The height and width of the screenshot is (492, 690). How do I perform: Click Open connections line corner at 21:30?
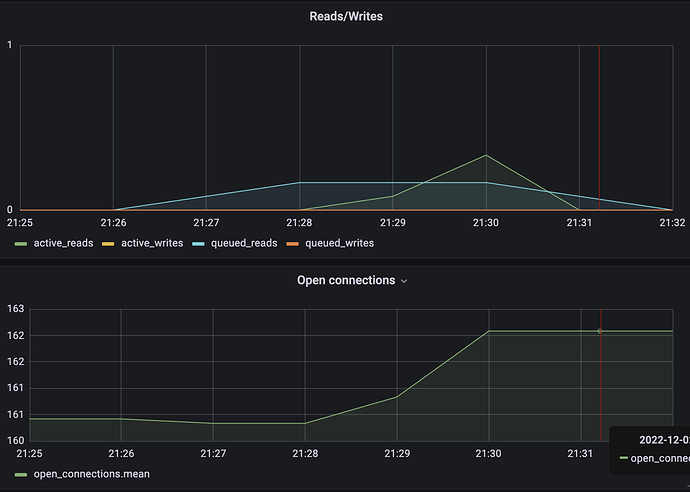click(489, 331)
